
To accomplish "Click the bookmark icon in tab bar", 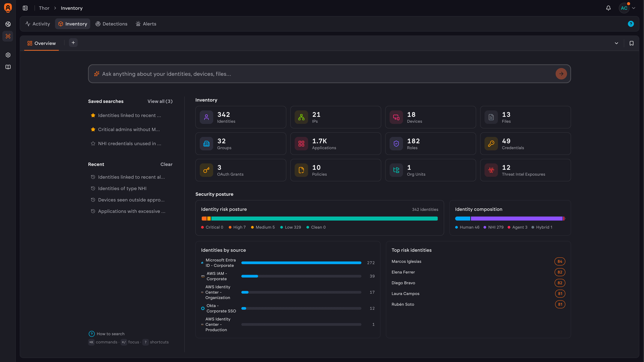I will tap(631, 43).
